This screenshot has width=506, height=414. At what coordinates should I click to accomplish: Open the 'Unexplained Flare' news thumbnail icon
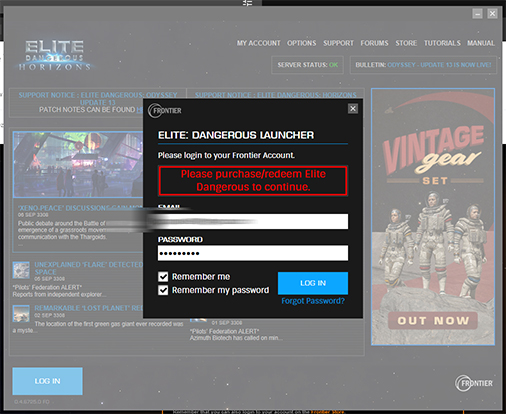point(21,270)
